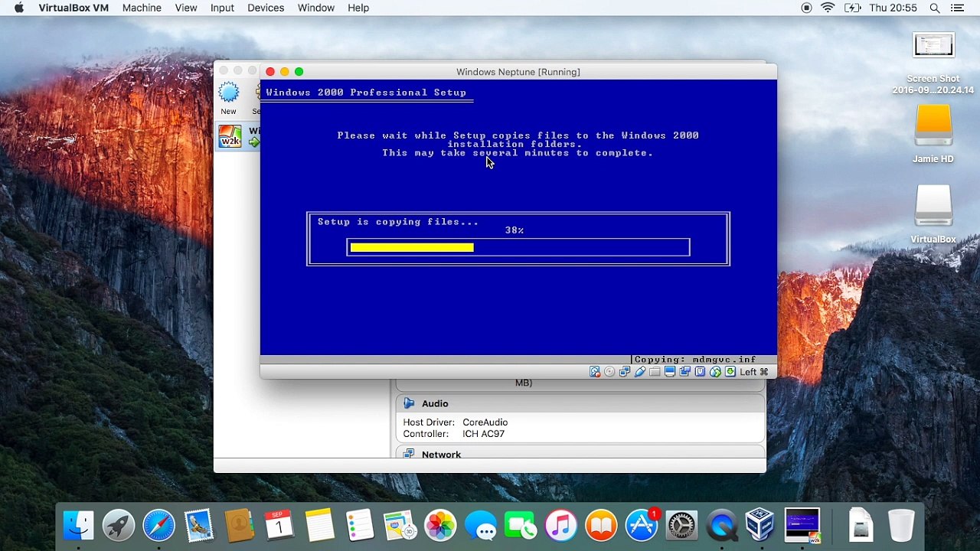Open the documents stack in the Dock

[861, 525]
